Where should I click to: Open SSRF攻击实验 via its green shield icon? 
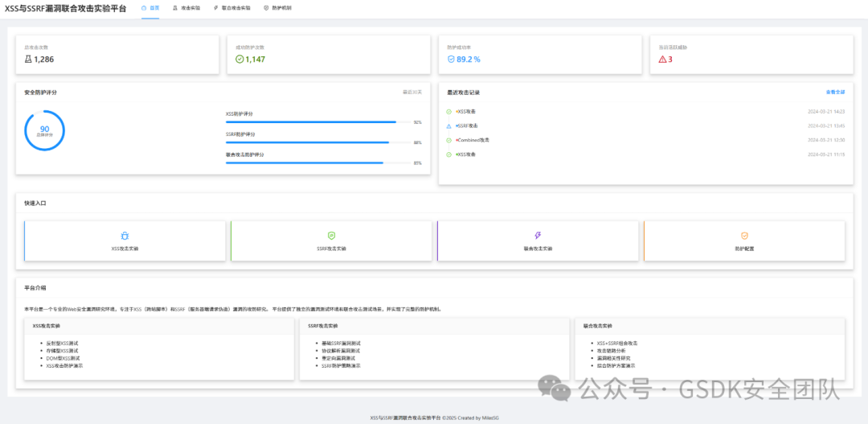332,236
